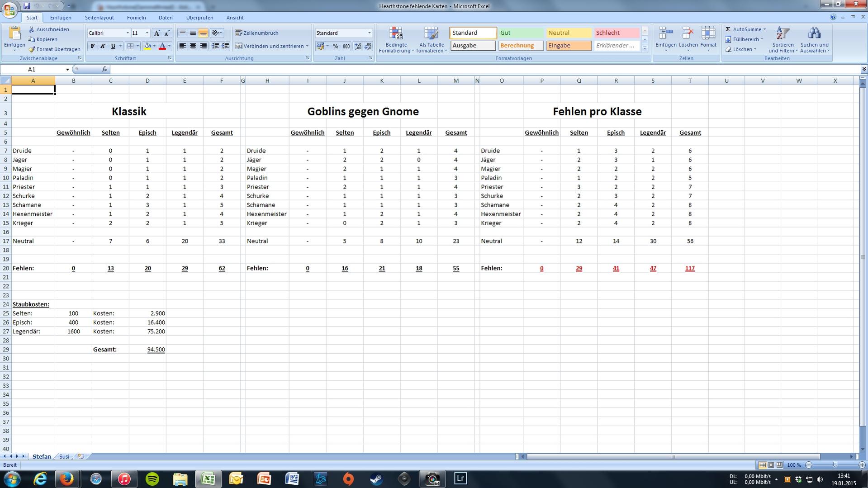Toggle italic formatting
The height and width of the screenshot is (488, 868).
coord(103,46)
